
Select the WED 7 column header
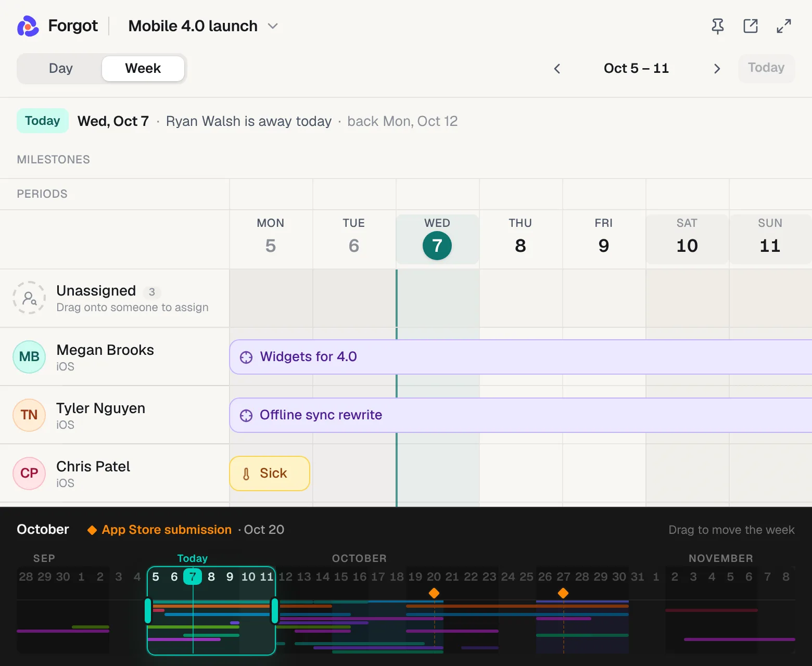pos(437,239)
